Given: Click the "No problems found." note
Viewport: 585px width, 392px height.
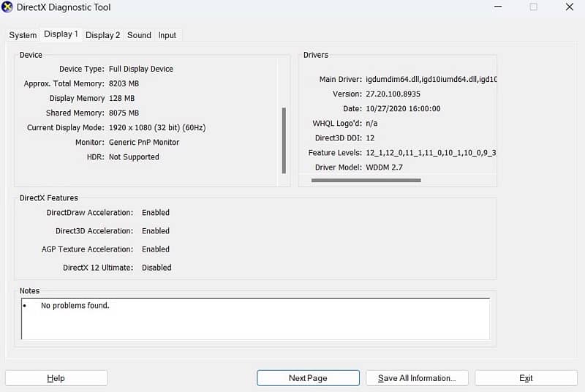Looking at the screenshot, I should (75, 306).
